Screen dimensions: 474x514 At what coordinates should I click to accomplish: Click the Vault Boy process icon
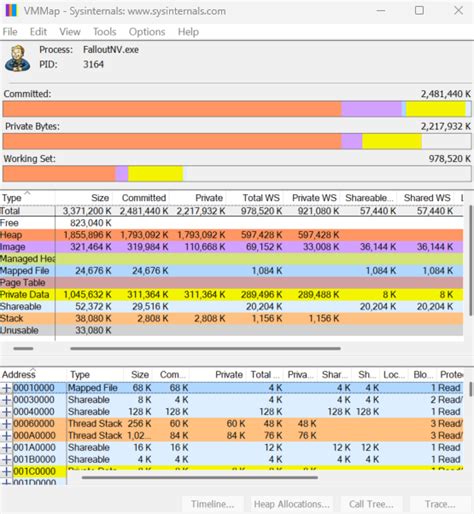point(17,58)
